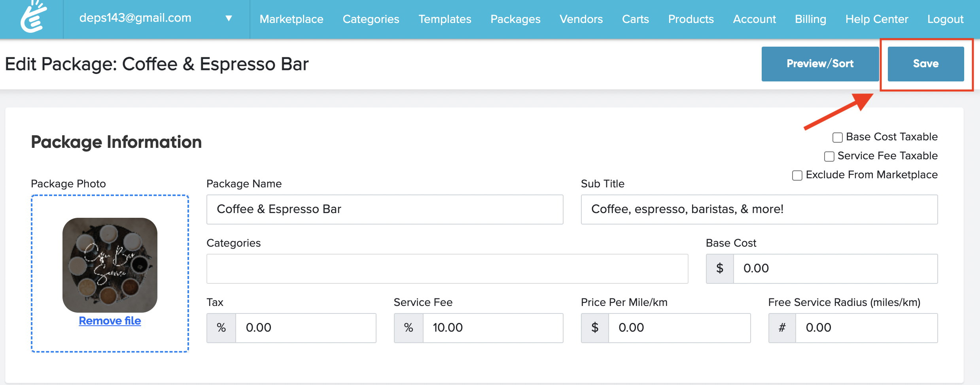
Task: Enable the Base Cost Taxable checkbox
Action: point(837,137)
